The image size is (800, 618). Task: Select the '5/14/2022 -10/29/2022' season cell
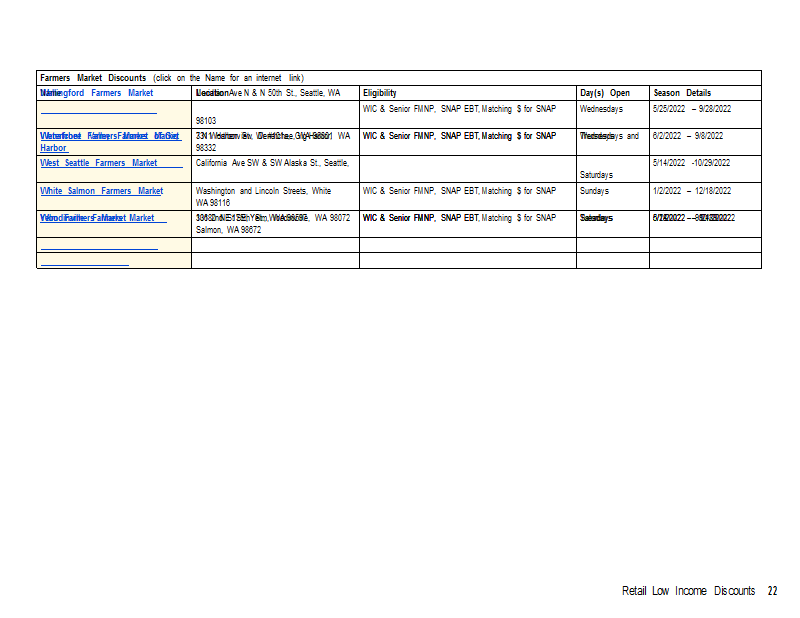click(691, 163)
